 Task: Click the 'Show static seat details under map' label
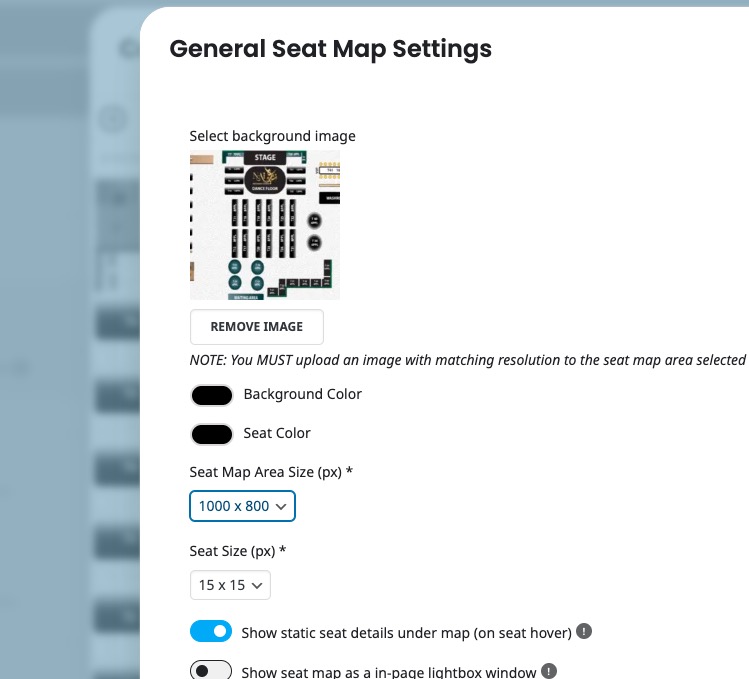click(406, 633)
